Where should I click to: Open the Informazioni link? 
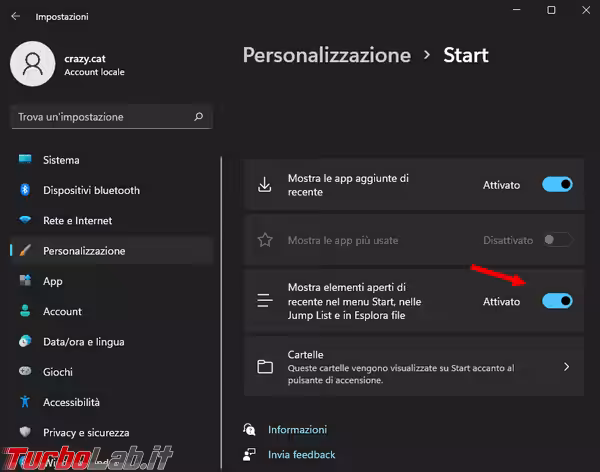click(x=297, y=429)
